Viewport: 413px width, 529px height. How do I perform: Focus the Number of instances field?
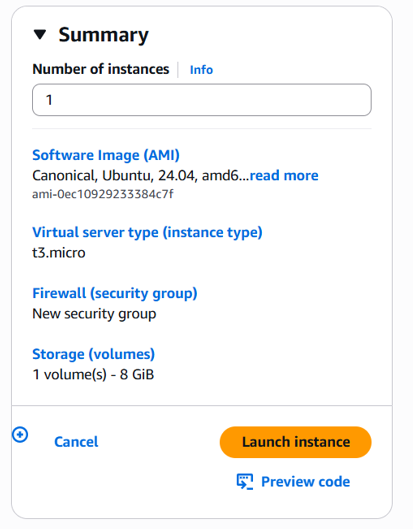pyautogui.click(x=202, y=100)
